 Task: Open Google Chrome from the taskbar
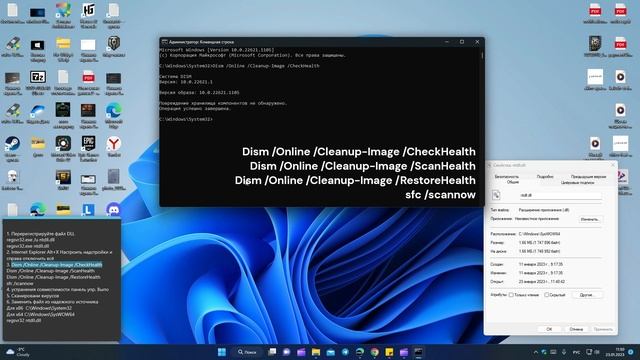coord(374,352)
